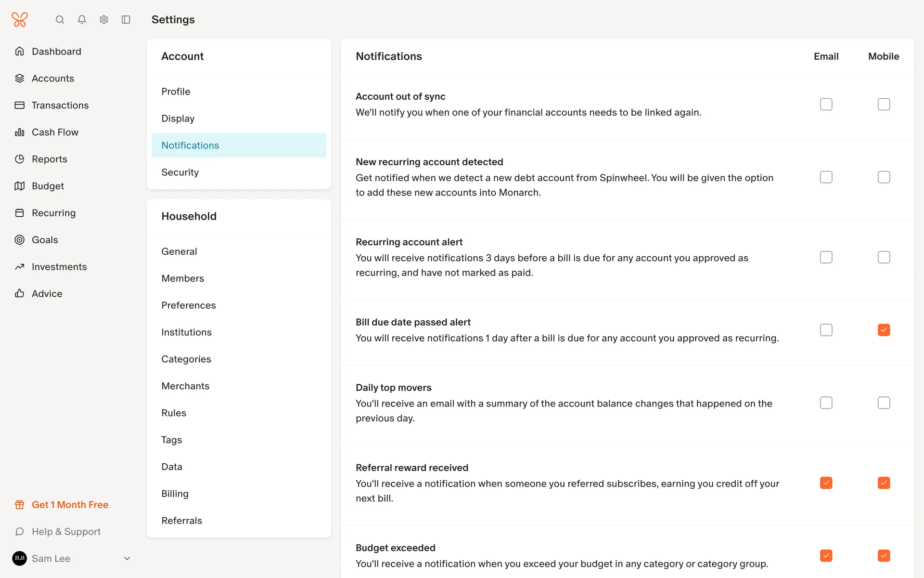Enable mobile for Daily top movers
This screenshot has height=578, width=924.
click(x=884, y=403)
